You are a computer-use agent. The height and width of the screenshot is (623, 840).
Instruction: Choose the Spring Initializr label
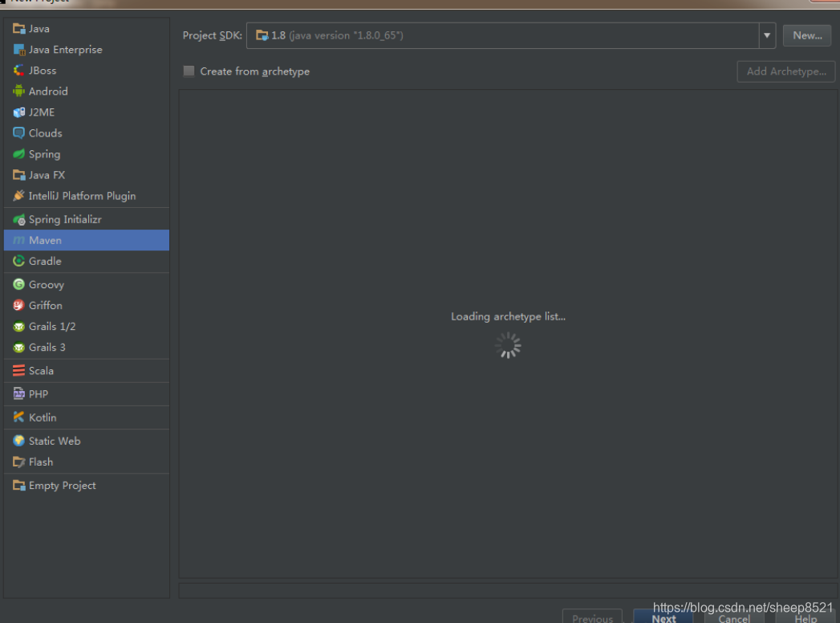point(65,219)
